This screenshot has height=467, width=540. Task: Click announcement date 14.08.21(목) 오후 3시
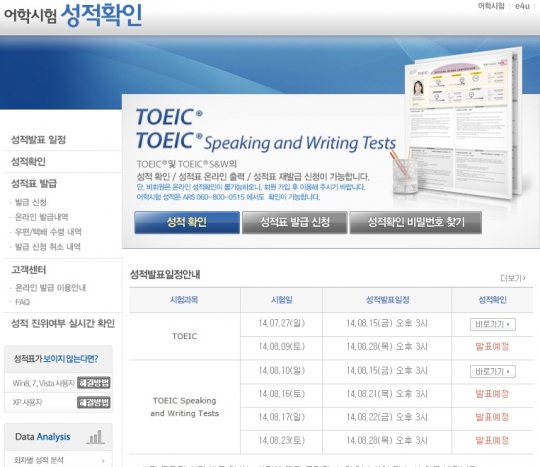[387, 394]
